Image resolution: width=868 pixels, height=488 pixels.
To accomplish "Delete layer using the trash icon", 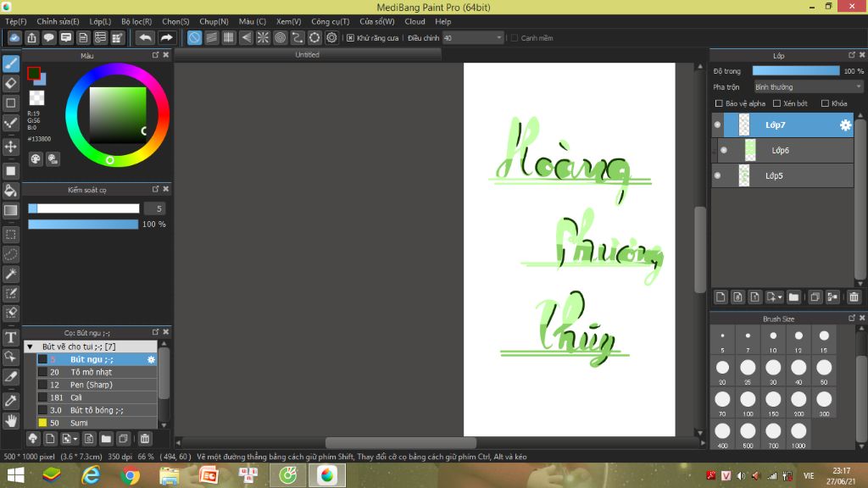I will (854, 297).
